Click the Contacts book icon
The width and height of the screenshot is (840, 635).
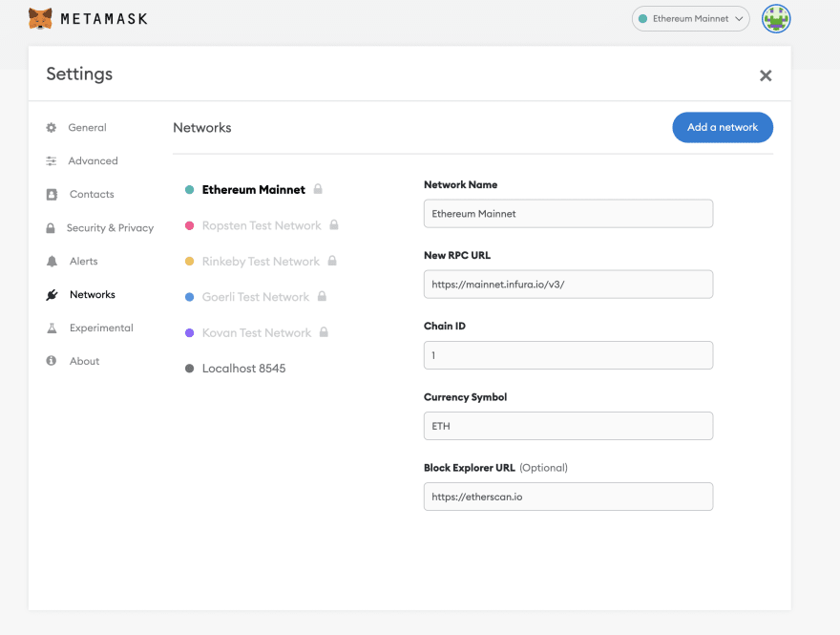tap(52, 194)
